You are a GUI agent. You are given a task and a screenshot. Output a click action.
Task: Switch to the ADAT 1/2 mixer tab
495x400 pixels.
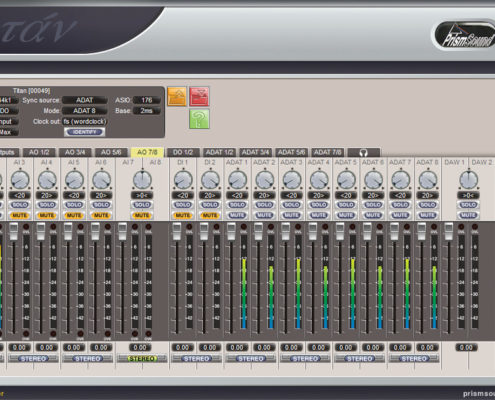tap(219, 152)
